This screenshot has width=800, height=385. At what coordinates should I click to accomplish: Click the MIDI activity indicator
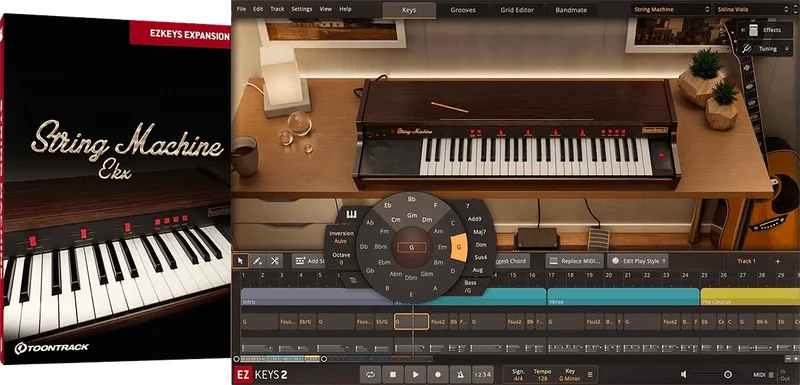point(770,375)
